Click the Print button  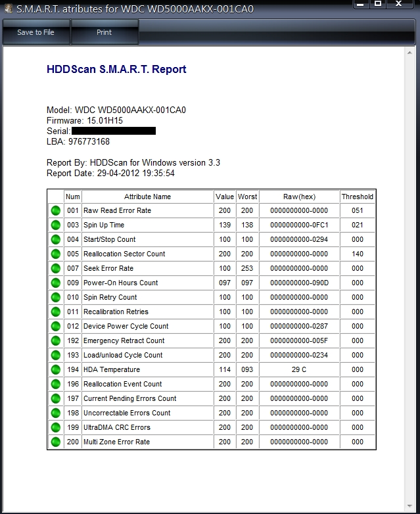105,32
